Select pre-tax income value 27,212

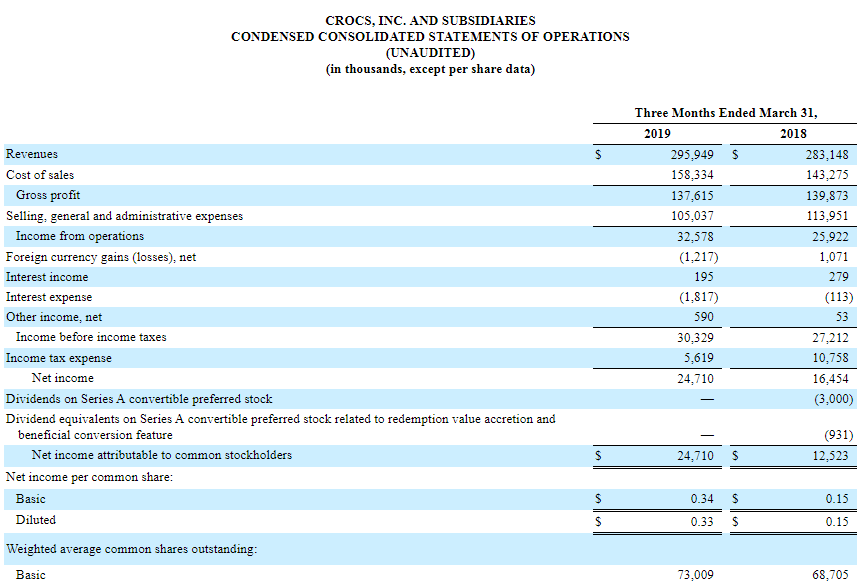(830, 338)
